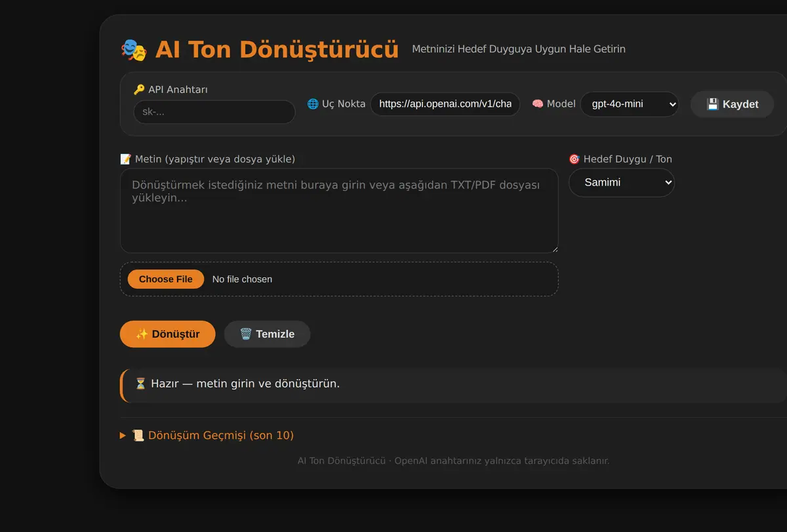
Task: Click the scroll icon in Dönüşüm Geçmişi
Action: tap(138, 436)
